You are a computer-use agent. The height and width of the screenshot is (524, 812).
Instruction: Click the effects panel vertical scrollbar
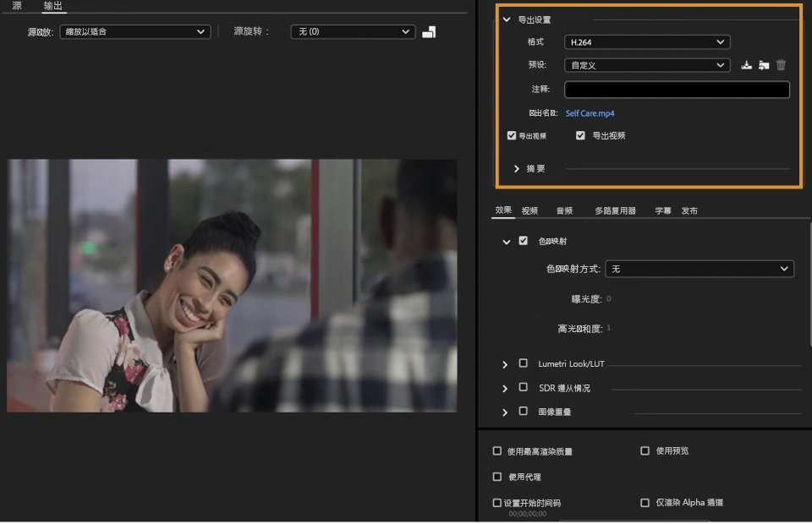810,283
